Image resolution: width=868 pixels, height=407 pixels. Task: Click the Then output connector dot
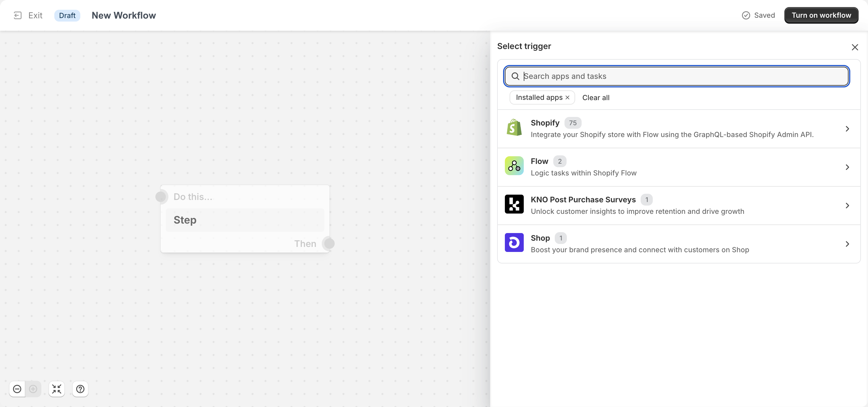coord(329,243)
